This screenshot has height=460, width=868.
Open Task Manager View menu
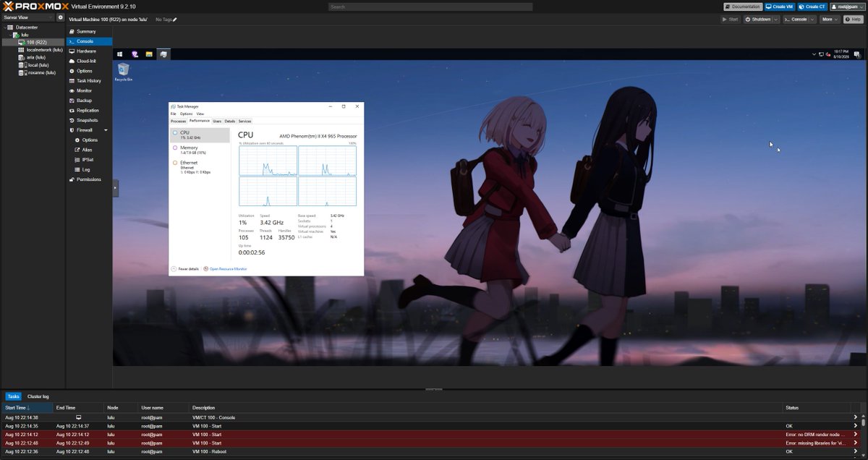tap(200, 114)
